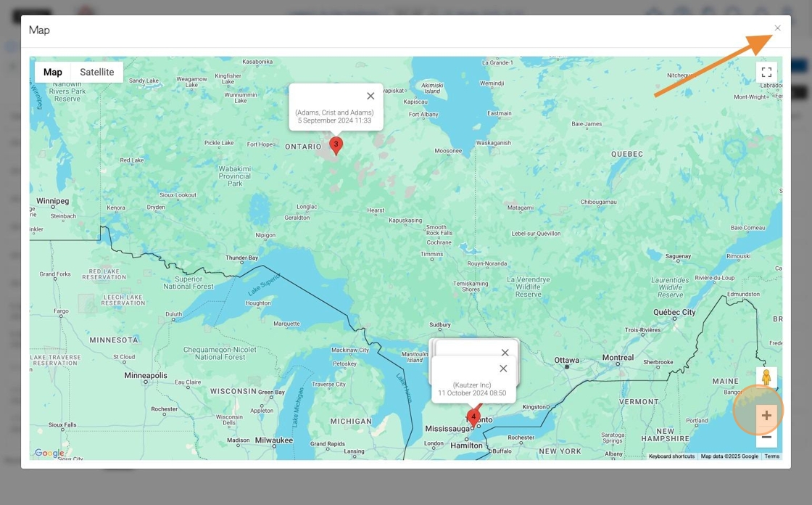Click the Milwaukee city label
Image resolution: width=812 pixels, height=505 pixels.
click(x=274, y=440)
